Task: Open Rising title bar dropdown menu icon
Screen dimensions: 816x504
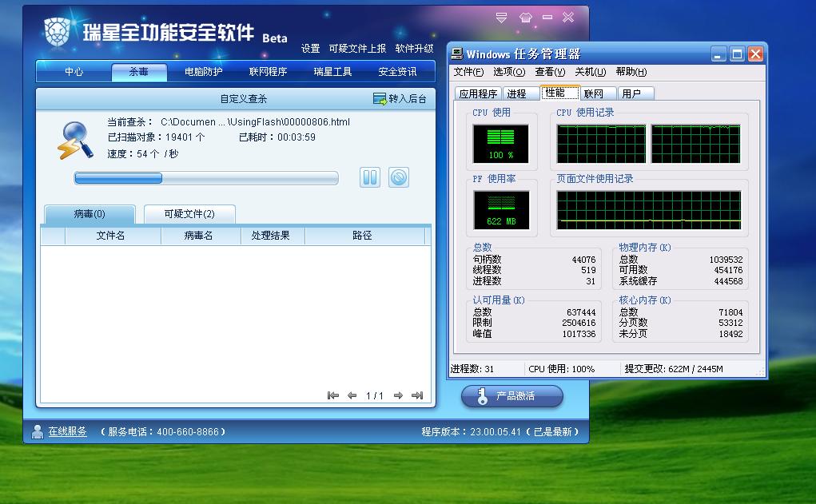Action: [501, 17]
